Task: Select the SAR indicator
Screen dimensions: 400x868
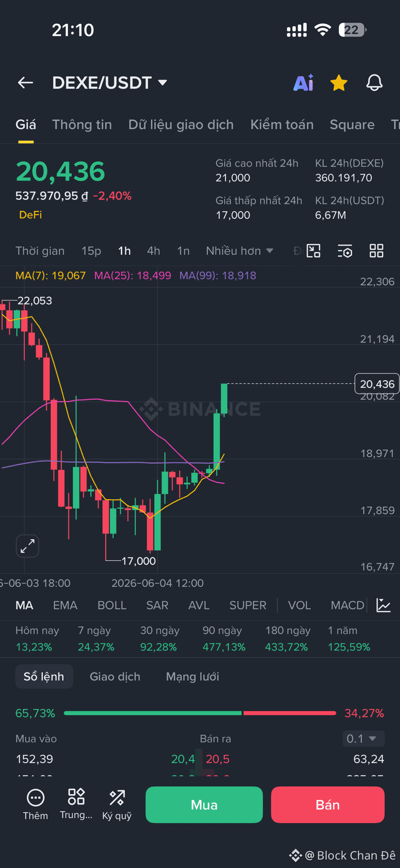Action: [x=157, y=605]
